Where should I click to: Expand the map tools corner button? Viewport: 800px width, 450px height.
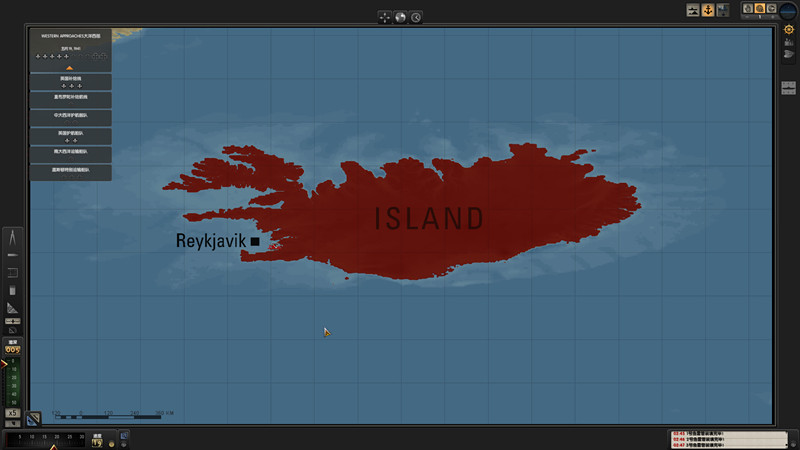pyautogui.click(x=33, y=420)
